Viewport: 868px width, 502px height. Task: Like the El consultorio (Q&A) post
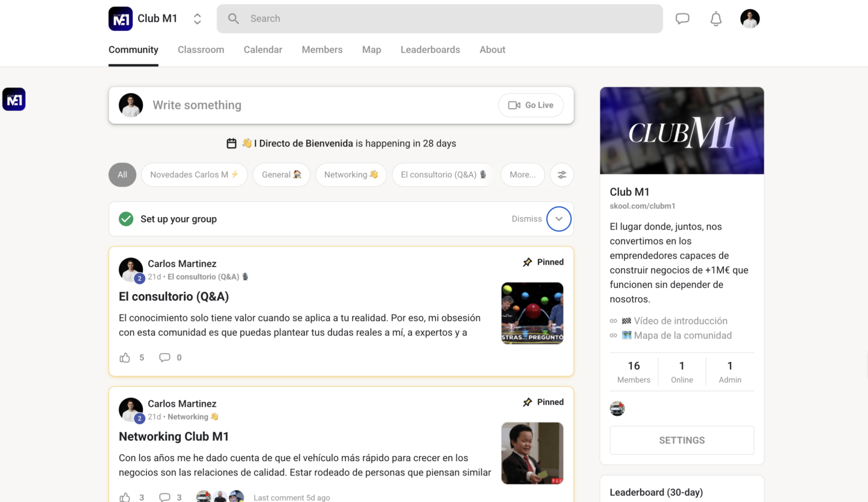coord(125,357)
